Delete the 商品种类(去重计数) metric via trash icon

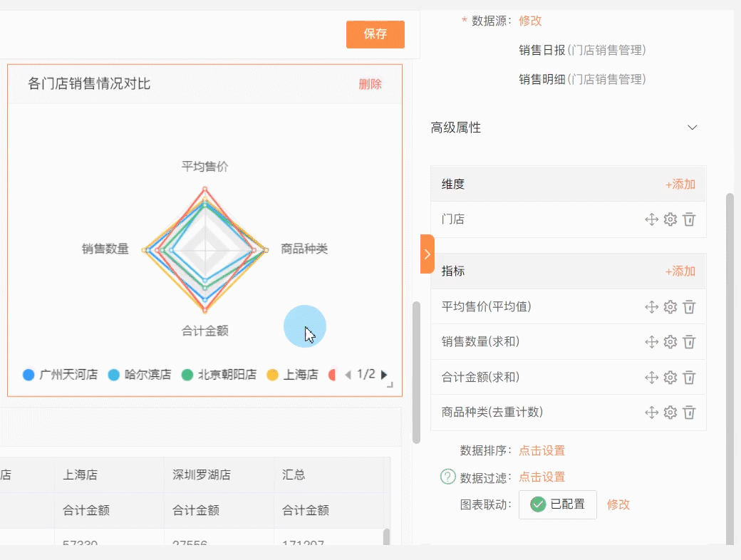pos(689,412)
